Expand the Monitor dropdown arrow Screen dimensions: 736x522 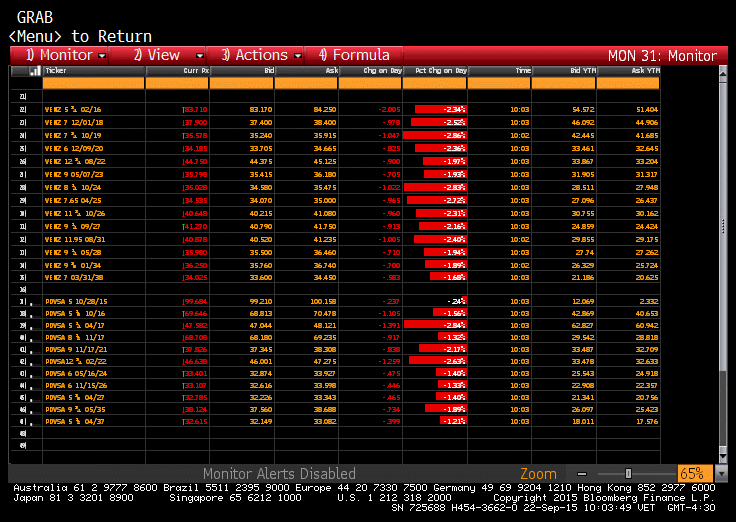tap(102, 56)
